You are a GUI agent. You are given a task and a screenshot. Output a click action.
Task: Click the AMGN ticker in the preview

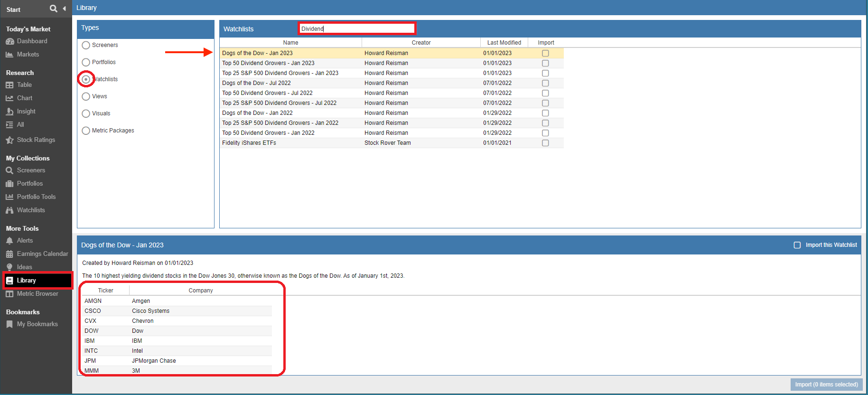(x=93, y=301)
